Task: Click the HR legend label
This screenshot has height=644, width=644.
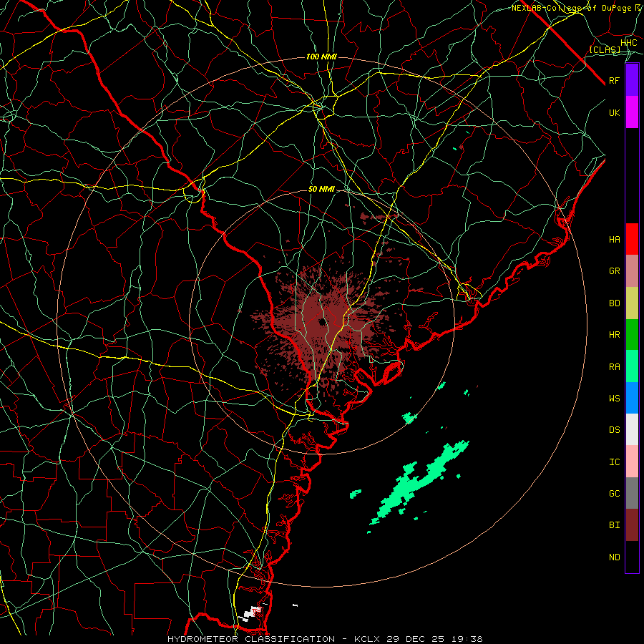Action: (x=614, y=335)
